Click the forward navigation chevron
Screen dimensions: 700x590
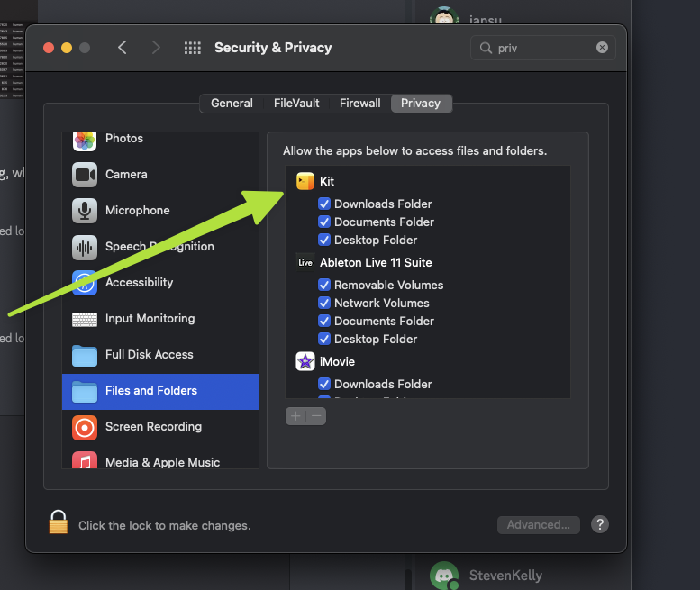[155, 48]
